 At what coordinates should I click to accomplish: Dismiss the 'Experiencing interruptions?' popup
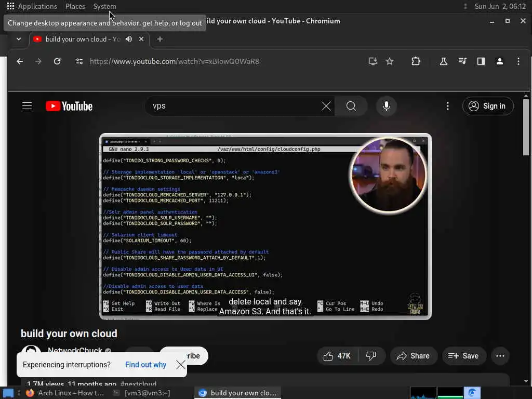[x=180, y=365]
